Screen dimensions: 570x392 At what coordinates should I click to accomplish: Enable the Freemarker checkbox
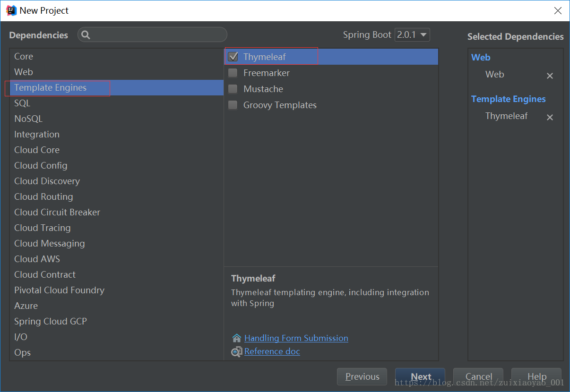(x=233, y=73)
